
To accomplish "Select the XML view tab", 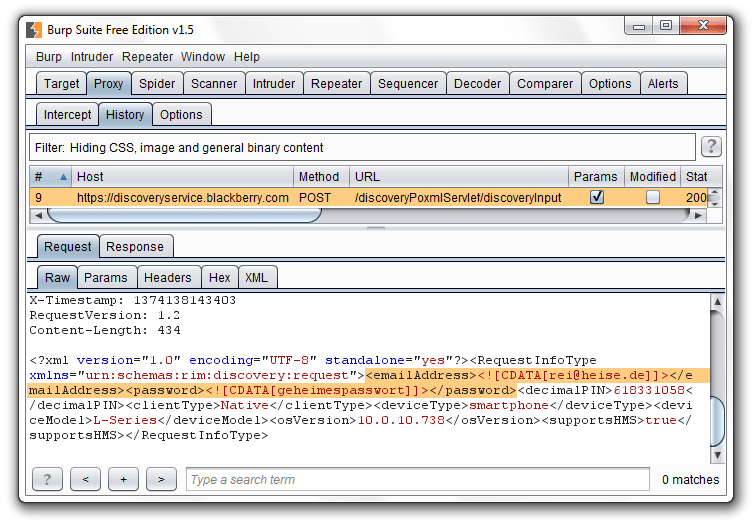I will coord(256,278).
